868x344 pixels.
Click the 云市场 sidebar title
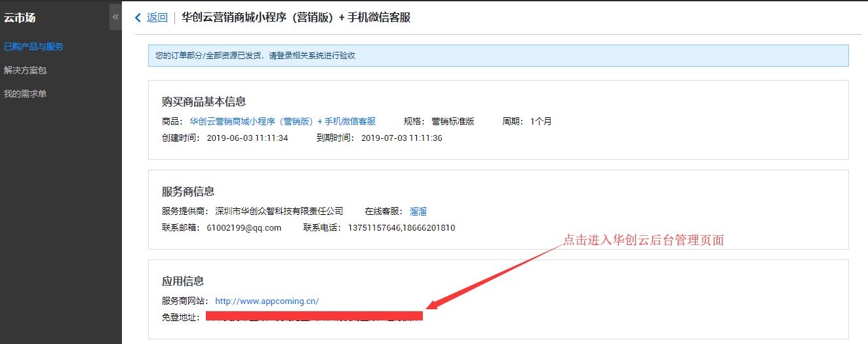[20, 18]
